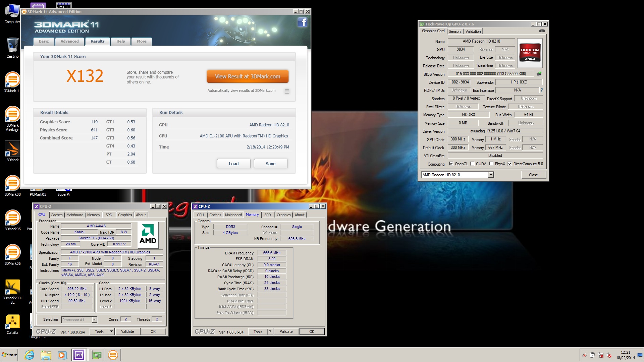Click Validate in CPU-Z Memory window
Image resolution: width=644 pixels, height=362 pixels.
click(x=286, y=331)
